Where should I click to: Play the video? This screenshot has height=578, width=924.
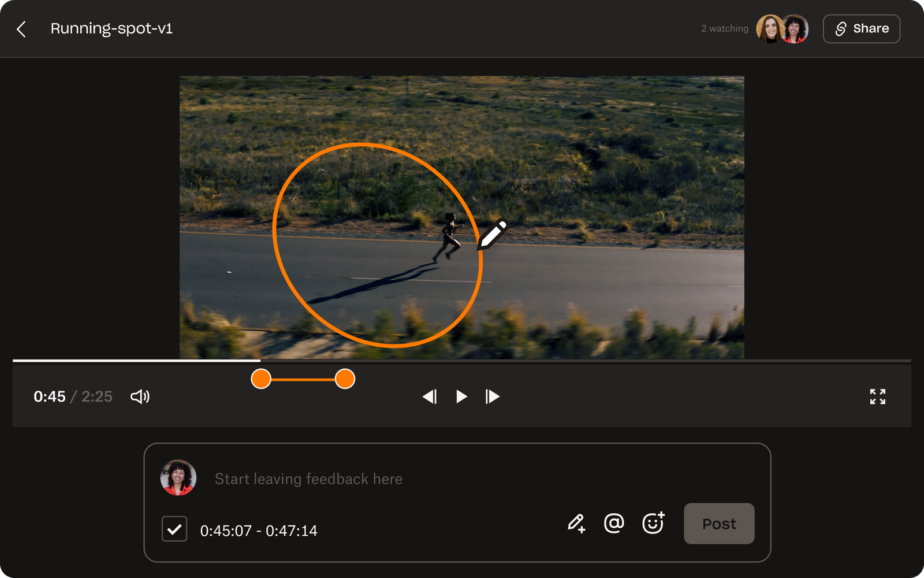coord(461,397)
